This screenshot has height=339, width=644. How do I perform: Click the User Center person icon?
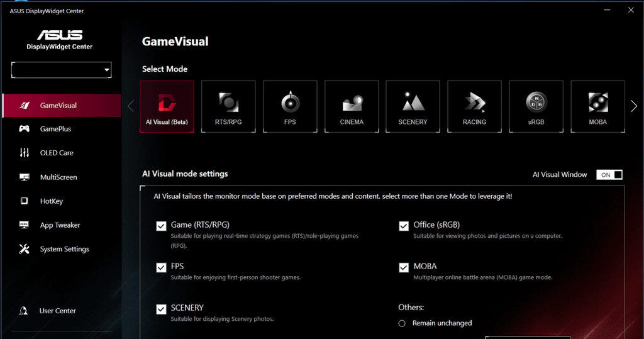click(23, 311)
